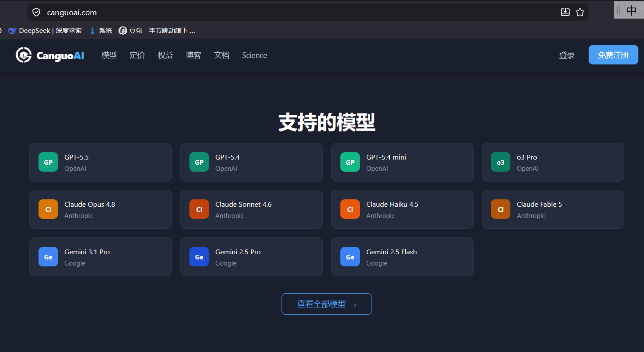
Task: Open the 文档 navigation menu item
Action: click(221, 55)
